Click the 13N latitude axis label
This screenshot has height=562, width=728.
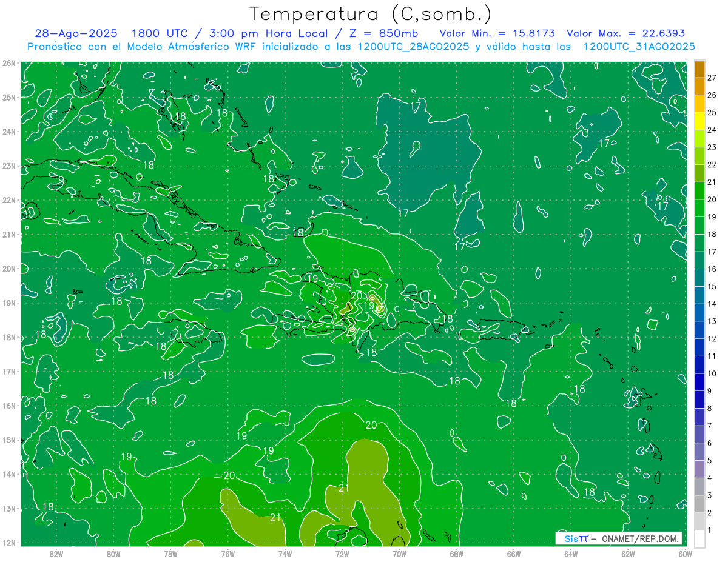click(x=8, y=508)
